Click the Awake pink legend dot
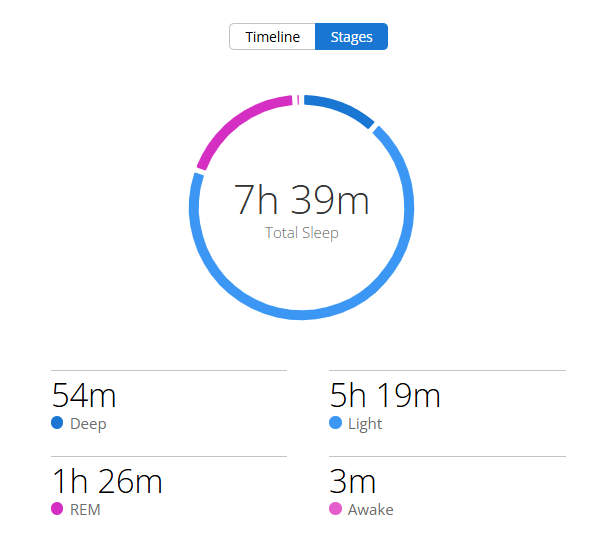Screen dimensions: 603x538 pyautogui.click(x=335, y=509)
